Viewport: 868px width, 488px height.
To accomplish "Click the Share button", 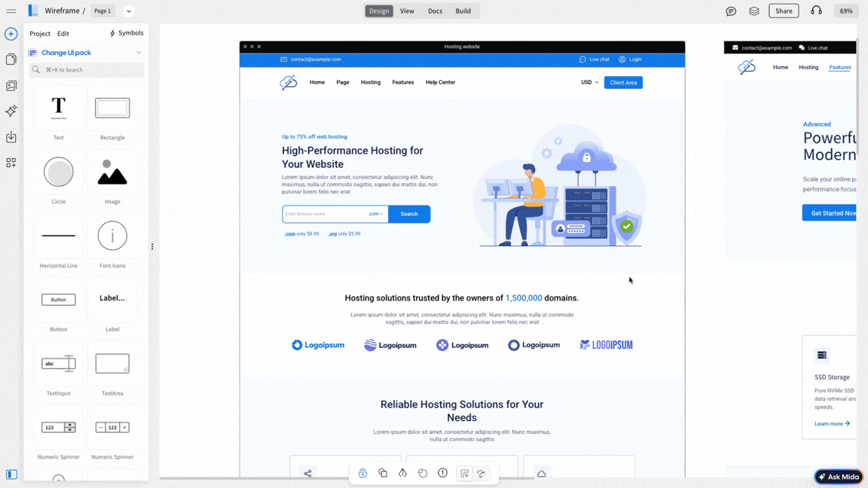I will tap(784, 11).
